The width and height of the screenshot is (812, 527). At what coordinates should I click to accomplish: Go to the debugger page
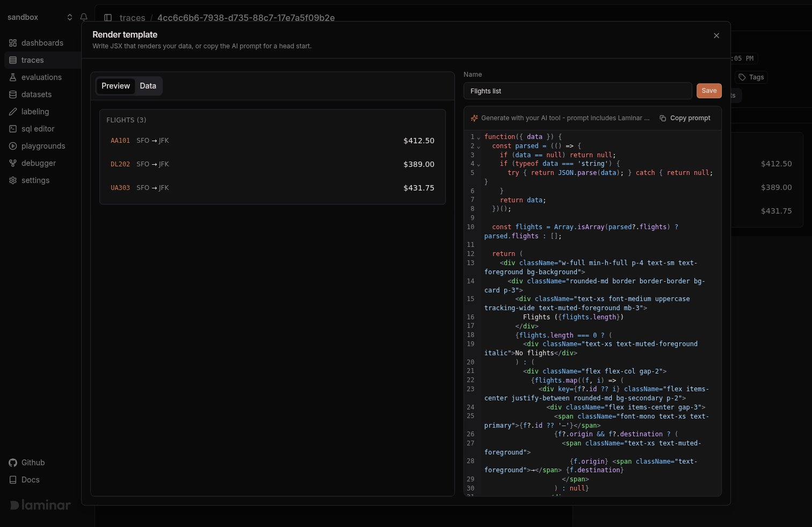pos(39,163)
